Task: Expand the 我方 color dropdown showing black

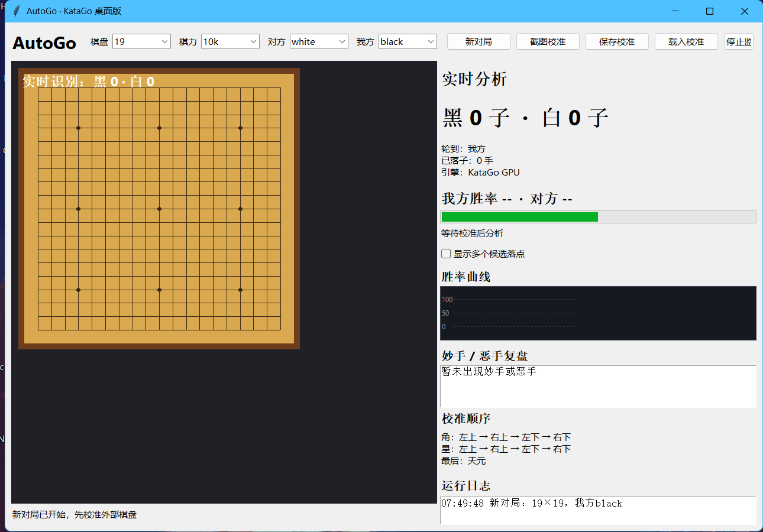Action: tap(408, 41)
